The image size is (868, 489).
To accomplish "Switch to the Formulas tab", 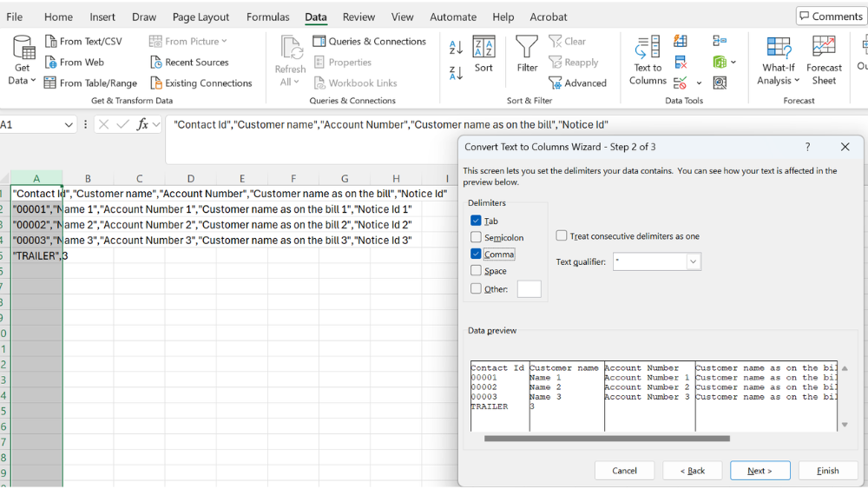I will point(268,17).
